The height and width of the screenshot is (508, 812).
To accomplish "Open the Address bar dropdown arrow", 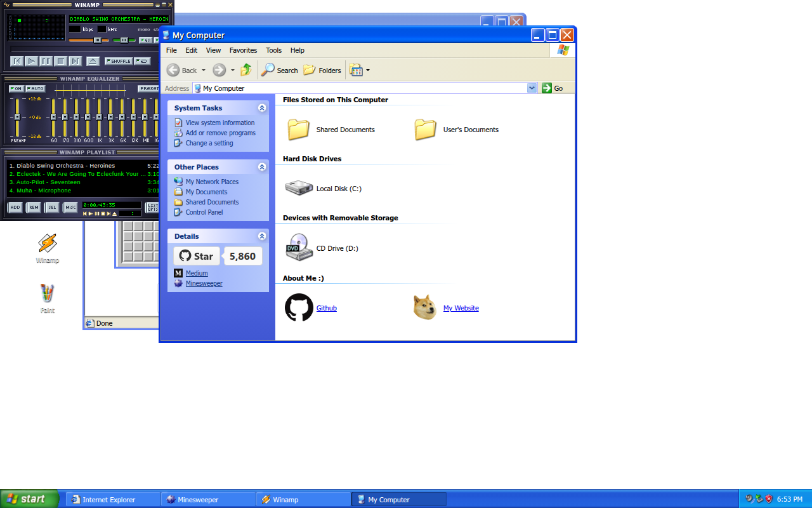I will pyautogui.click(x=532, y=88).
